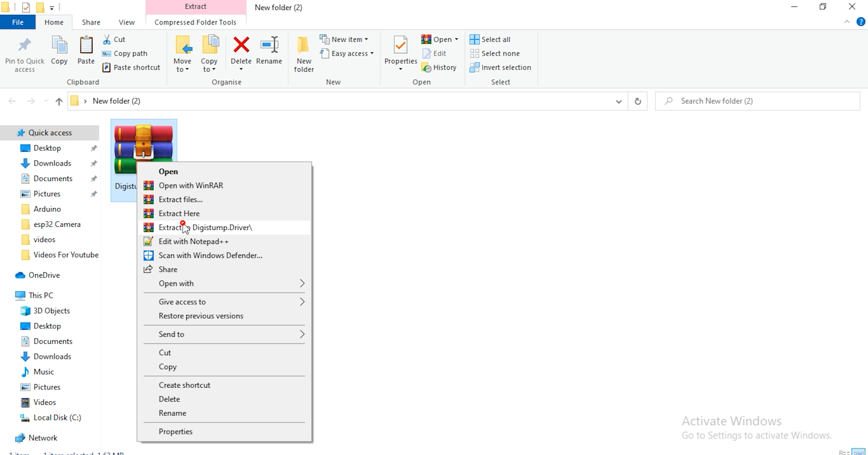Expand address bar history dropdown

[x=618, y=101]
